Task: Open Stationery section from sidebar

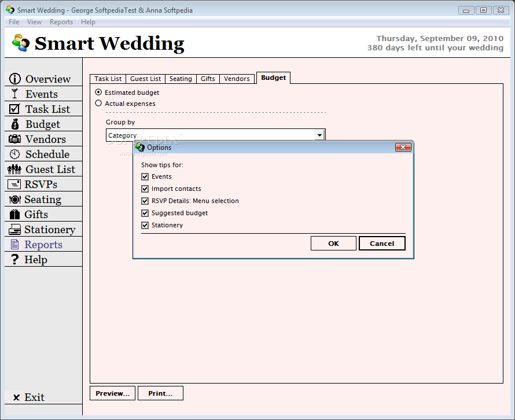Action: tap(50, 230)
